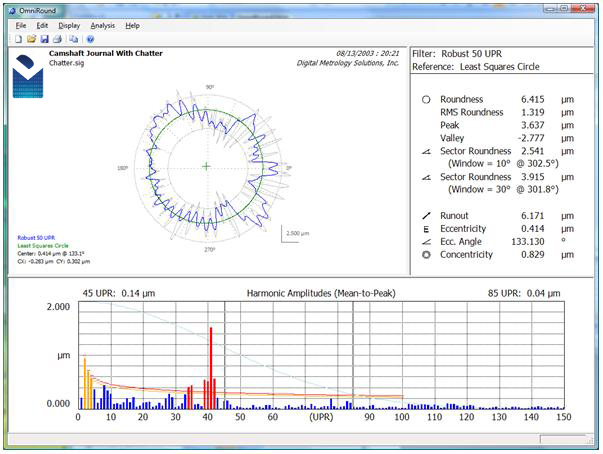Click the Camshaft Journal With Chatter title
This screenshot has width=603, height=454.
[106, 53]
